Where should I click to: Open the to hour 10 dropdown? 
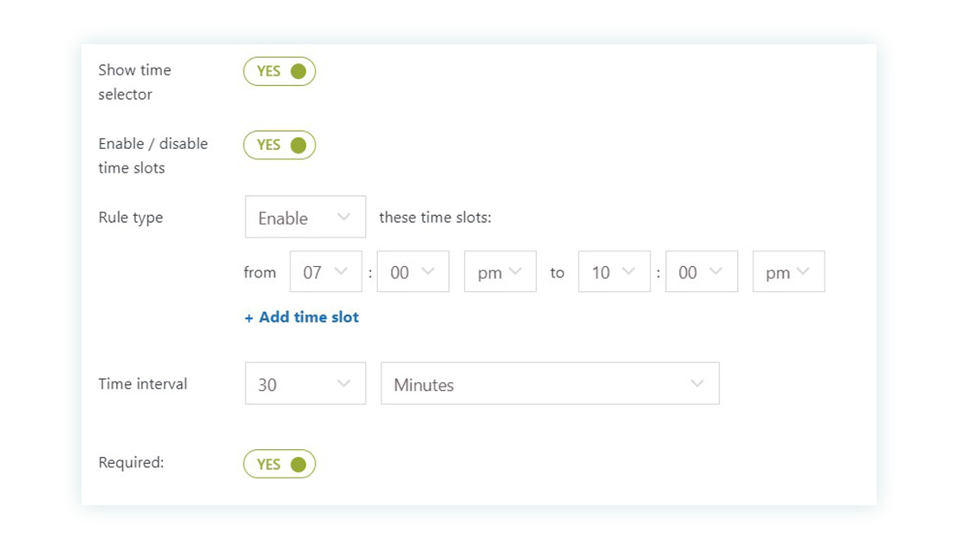(x=614, y=272)
